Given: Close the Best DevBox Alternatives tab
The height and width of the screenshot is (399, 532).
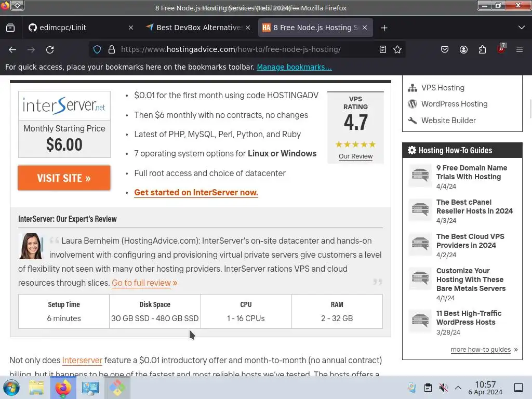Looking at the screenshot, I should coord(248,28).
